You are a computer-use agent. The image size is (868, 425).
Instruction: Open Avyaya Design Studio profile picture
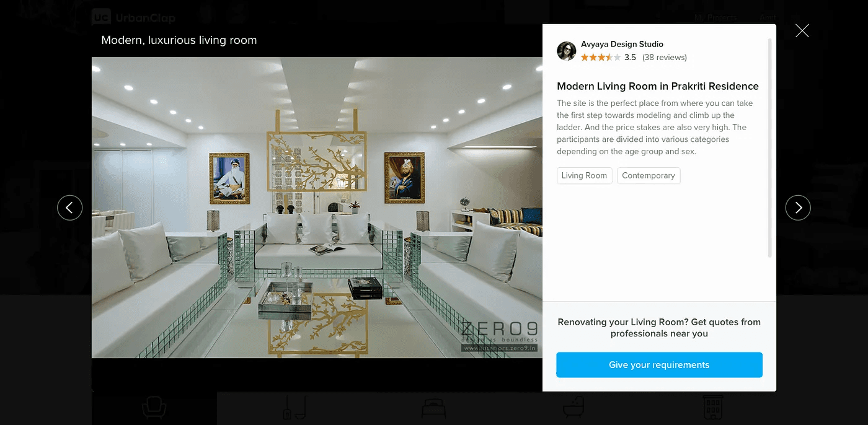tap(567, 51)
